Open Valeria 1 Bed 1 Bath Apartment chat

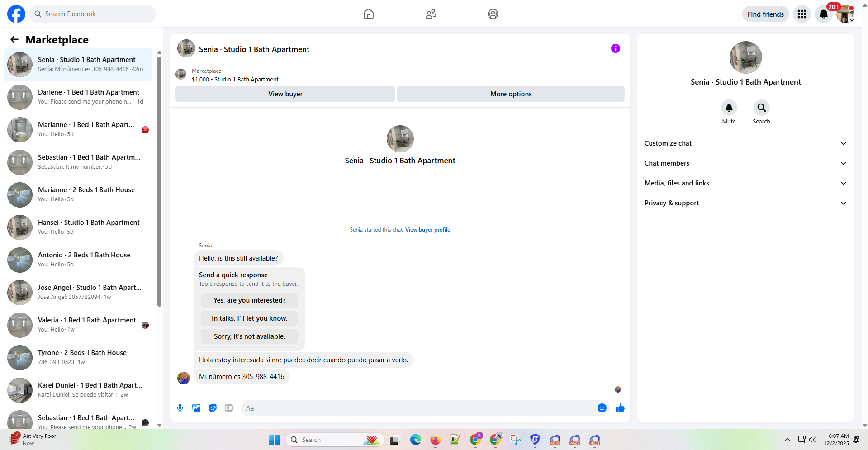(78, 325)
